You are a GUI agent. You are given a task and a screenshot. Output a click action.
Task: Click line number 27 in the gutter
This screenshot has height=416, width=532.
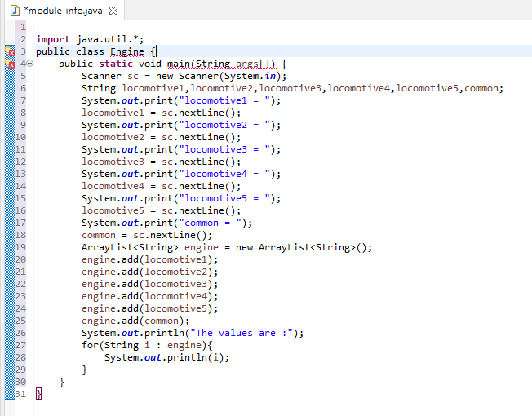point(20,345)
